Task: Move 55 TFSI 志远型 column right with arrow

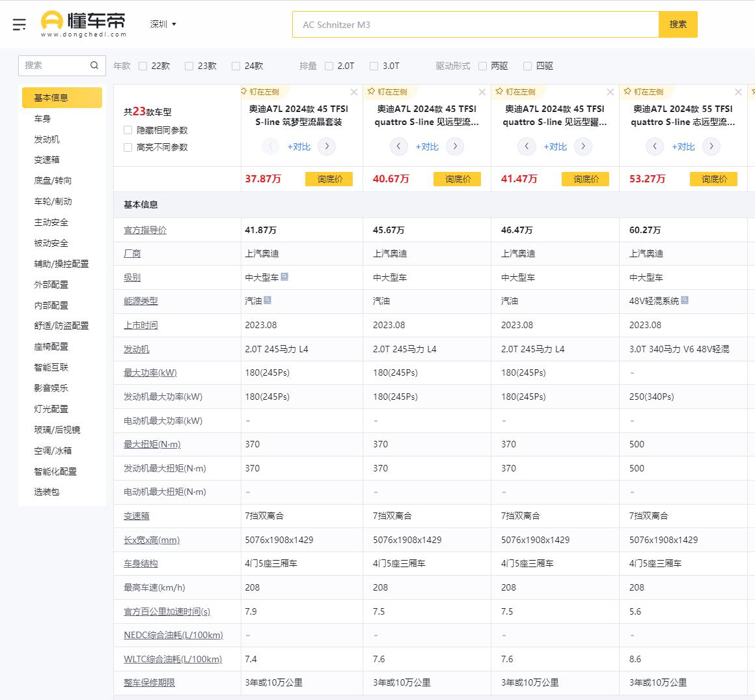Action: pyautogui.click(x=711, y=147)
